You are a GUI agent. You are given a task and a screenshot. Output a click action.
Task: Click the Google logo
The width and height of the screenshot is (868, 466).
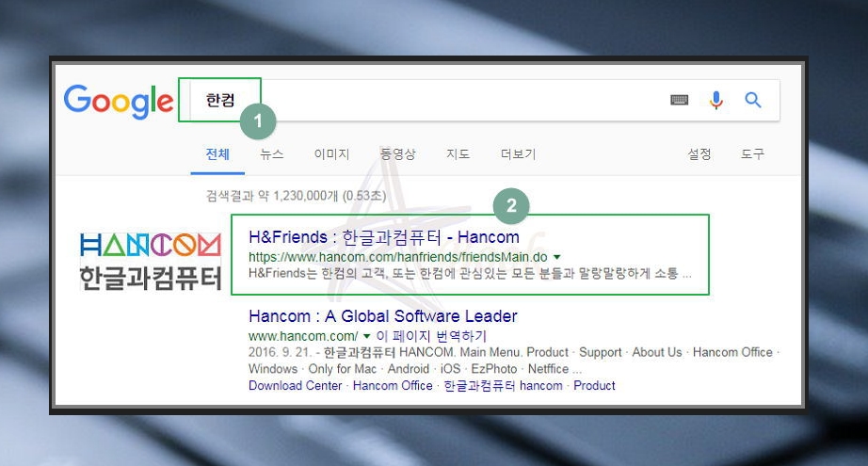tap(119, 102)
